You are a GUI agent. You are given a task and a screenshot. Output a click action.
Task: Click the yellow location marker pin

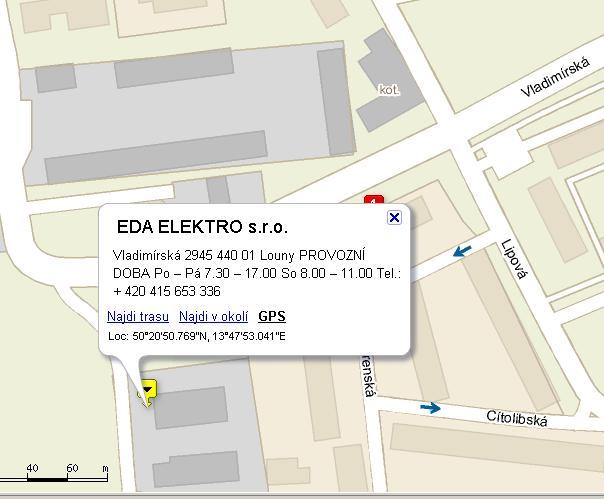(148, 391)
